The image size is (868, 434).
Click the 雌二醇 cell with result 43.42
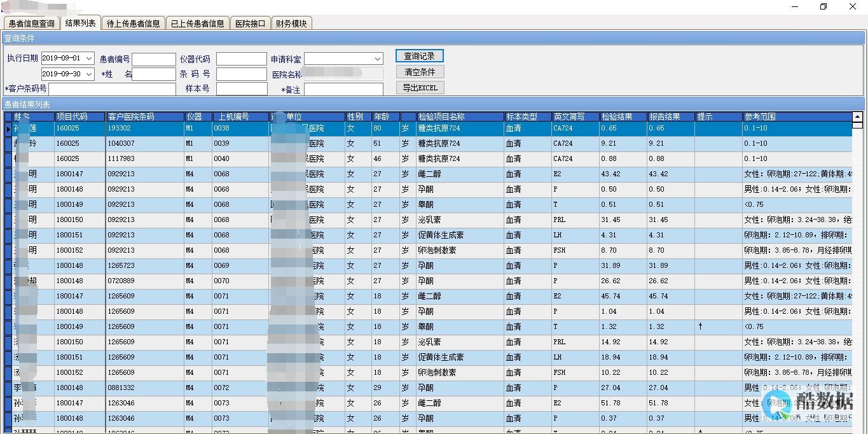pyautogui.click(x=460, y=174)
